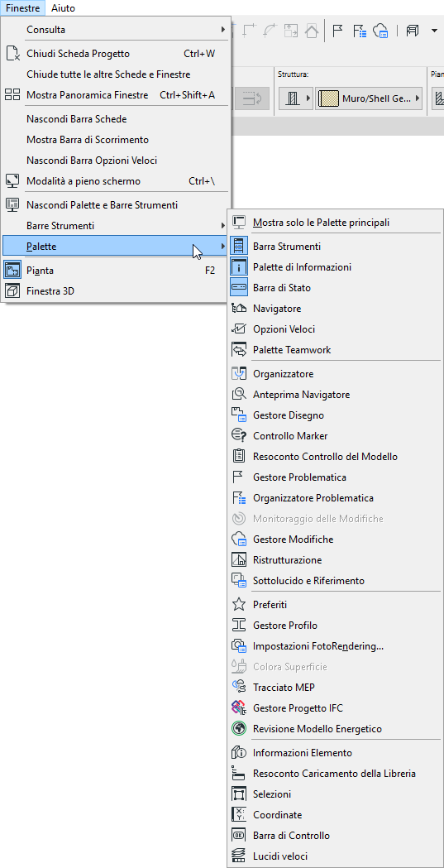Click the Gestore Progetto IFC icon
This screenshot has height=868, width=444.
[x=238, y=708]
